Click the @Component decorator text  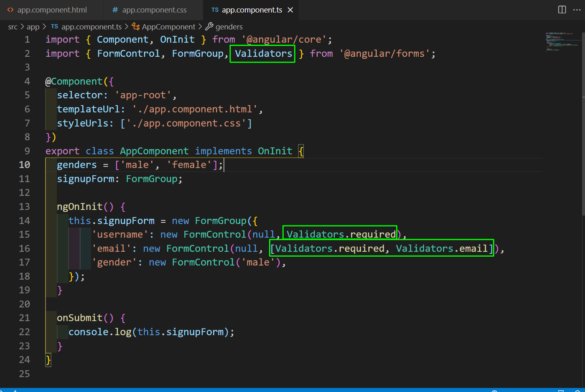coord(74,81)
